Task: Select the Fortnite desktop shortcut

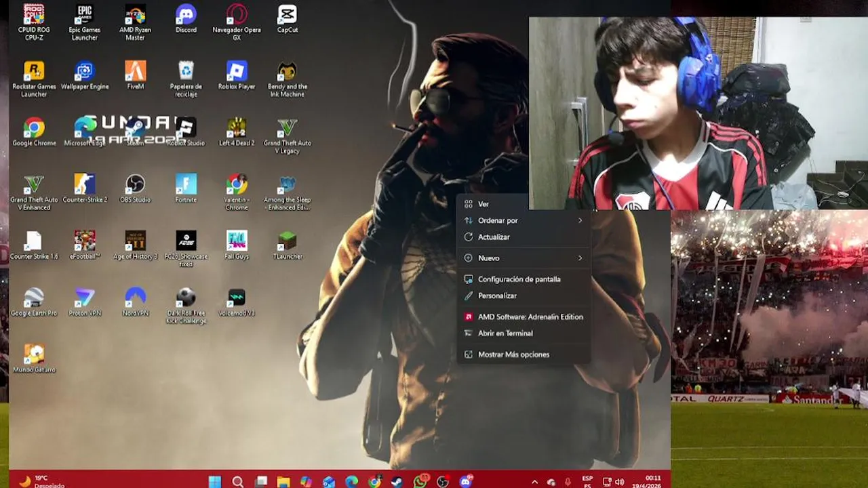Action: click(x=186, y=189)
